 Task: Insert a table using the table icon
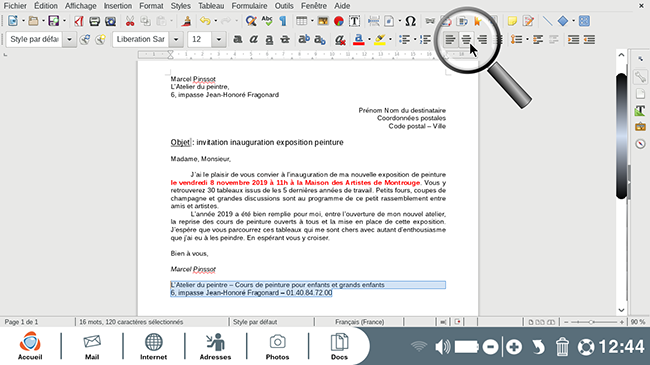(301, 21)
